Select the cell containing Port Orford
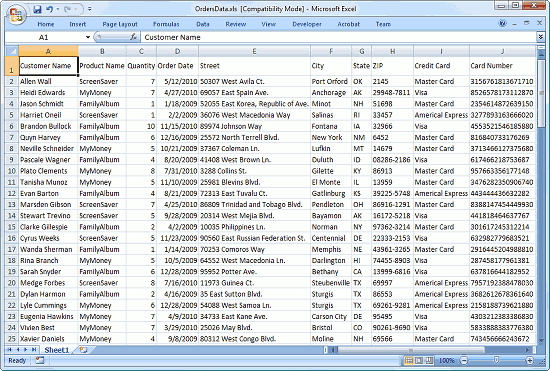The width and height of the screenshot is (550, 371). pyautogui.click(x=331, y=81)
